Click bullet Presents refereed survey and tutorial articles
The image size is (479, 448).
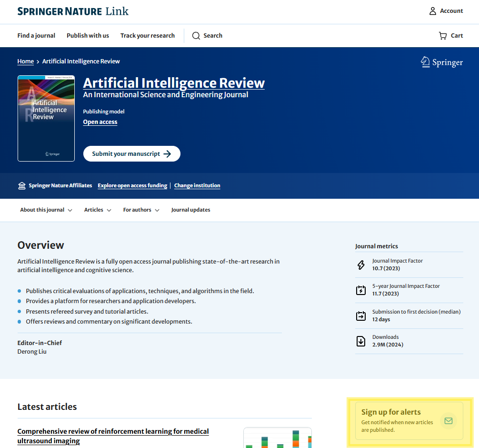pos(87,311)
